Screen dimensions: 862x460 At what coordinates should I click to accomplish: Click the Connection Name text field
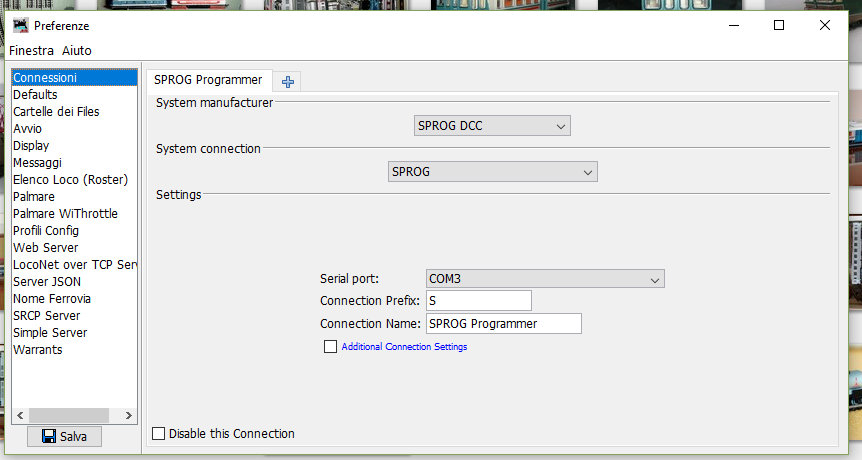pyautogui.click(x=503, y=324)
